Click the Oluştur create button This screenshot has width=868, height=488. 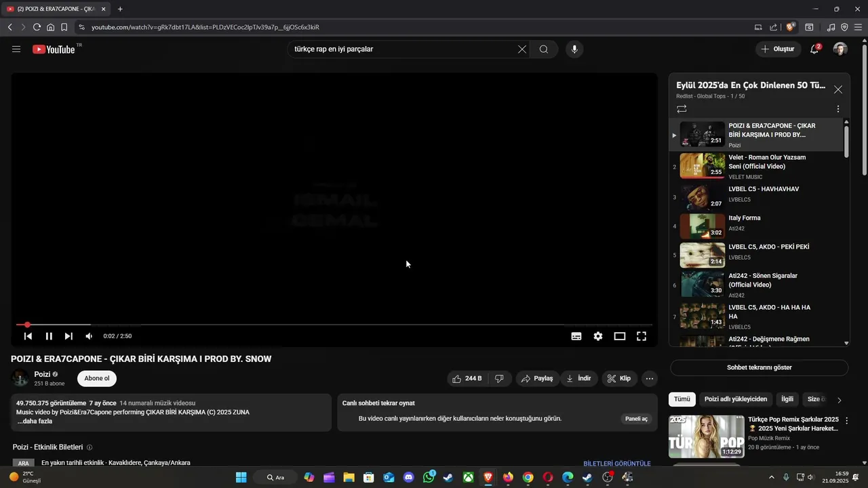pyautogui.click(x=778, y=49)
